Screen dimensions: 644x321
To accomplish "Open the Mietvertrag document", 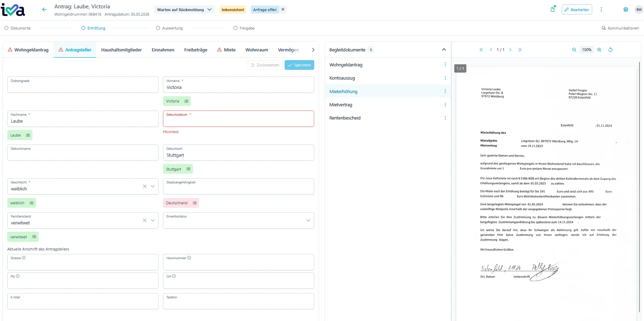I will click(388, 105).
